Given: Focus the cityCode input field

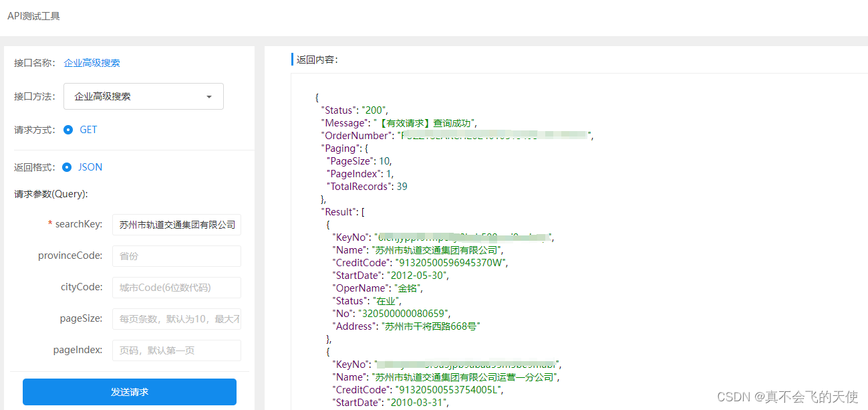Looking at the screenshot, I should (176, 288).
